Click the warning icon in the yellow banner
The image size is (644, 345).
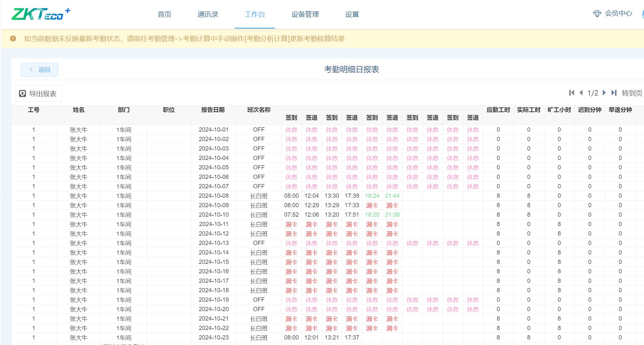13,38
